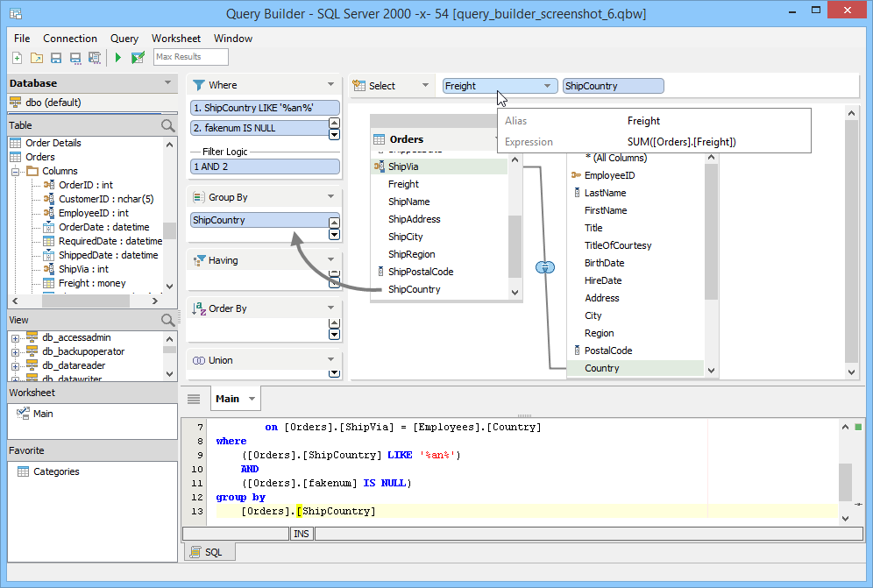Click the run-with-checkmark toolbar icon

138,57
